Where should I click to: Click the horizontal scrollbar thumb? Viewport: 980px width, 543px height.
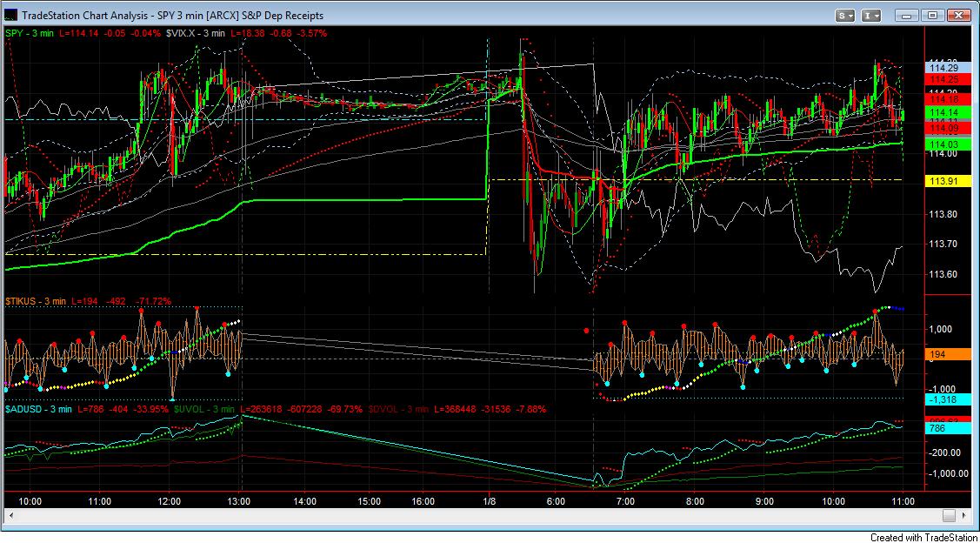(x=950, y=515)
